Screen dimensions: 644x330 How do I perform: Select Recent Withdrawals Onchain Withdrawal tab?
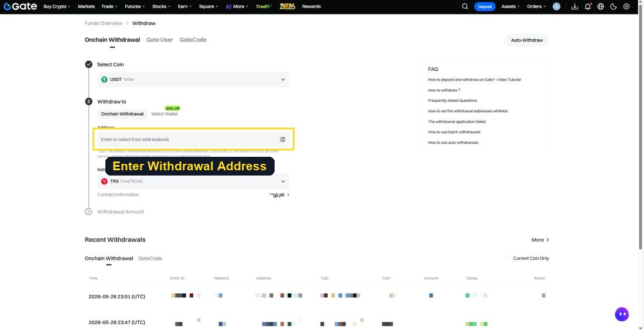tap(109, 259)
